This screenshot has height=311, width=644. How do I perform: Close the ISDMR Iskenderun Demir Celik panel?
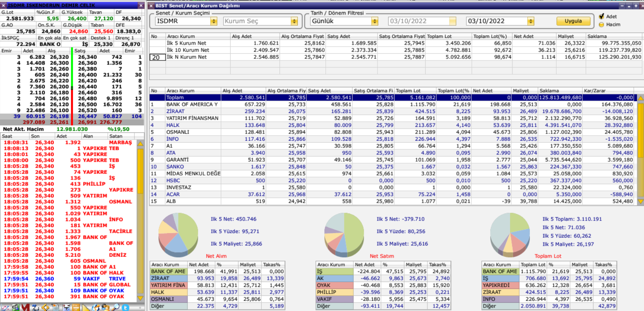(x=141, y=6)
